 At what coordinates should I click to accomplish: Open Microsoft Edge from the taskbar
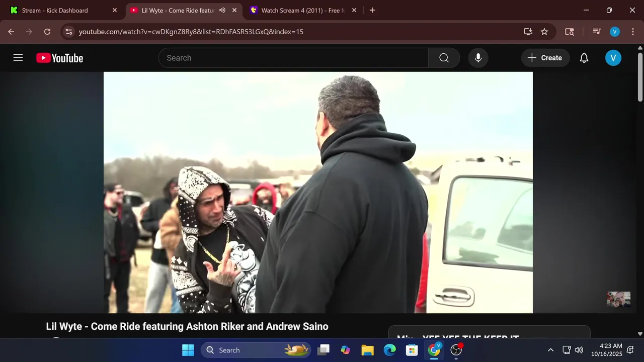pyautogui.click(x=389, y=350)
